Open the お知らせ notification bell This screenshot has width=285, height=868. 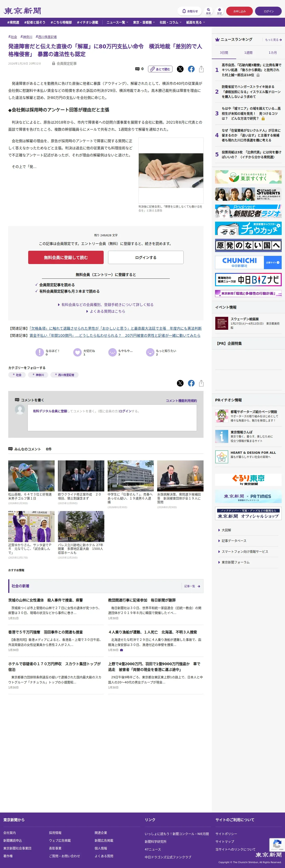[190, 11]
